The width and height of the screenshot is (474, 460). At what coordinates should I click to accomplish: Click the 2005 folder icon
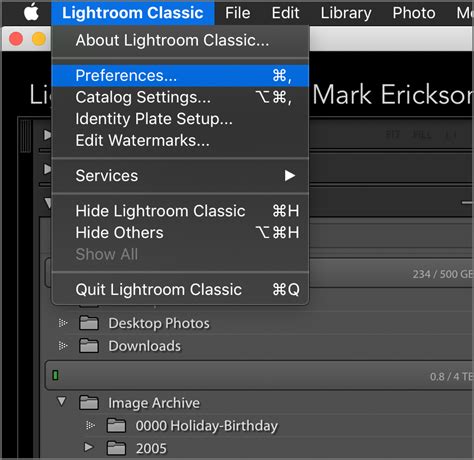click(116, 448)
